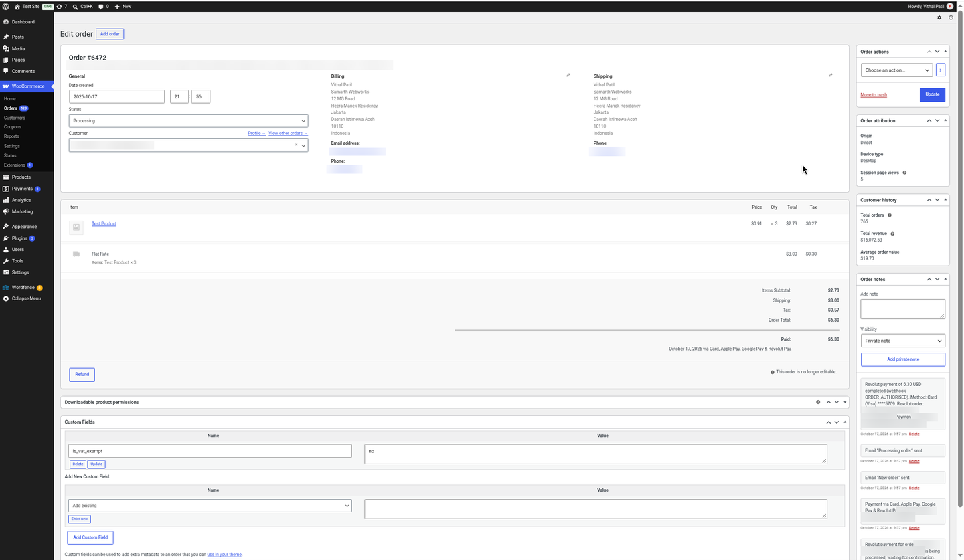Image resolution: width=964 pixels, height=560 pixels.
Task: Click Move to trash link
Action: tap(874, 95)
